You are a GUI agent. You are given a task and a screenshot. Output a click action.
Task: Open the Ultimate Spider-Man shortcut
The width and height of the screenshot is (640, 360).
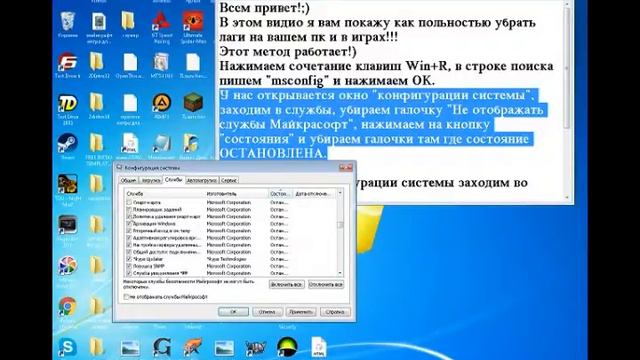click(193, 21)
